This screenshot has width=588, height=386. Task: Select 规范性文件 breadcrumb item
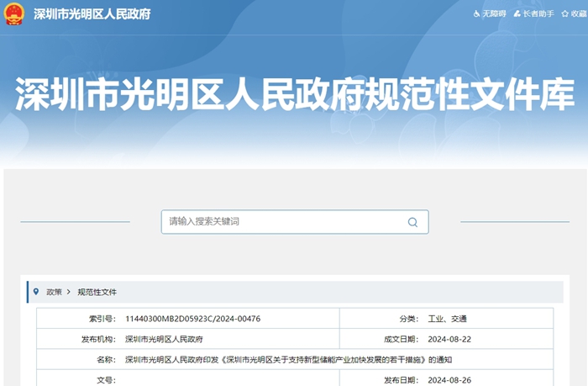pyautogui.click(x=97, y=292)
